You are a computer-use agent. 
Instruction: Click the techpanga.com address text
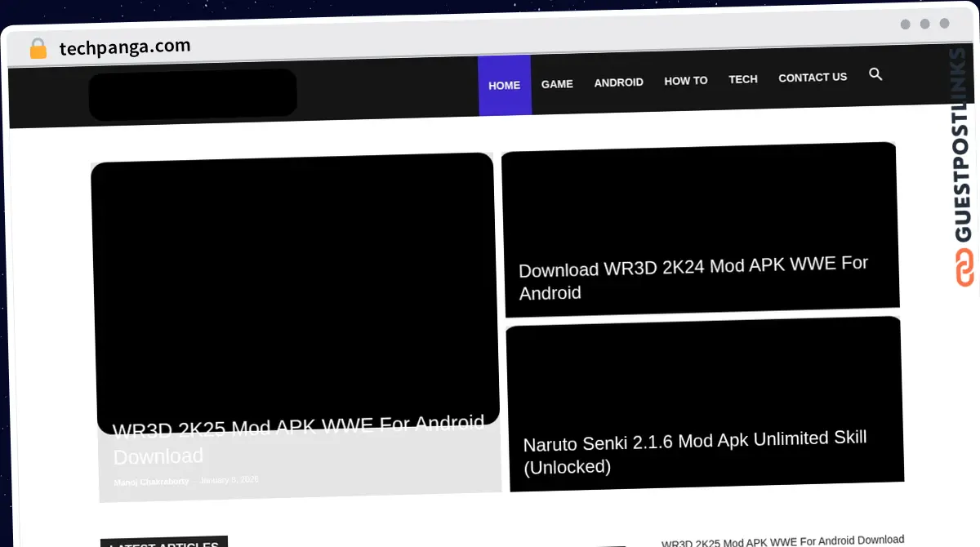(125, 47)
